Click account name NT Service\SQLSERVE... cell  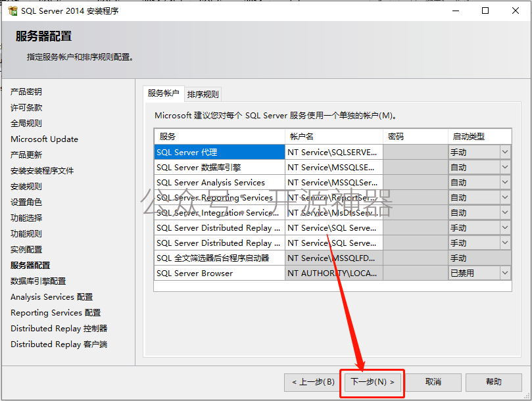click(334, 152)
